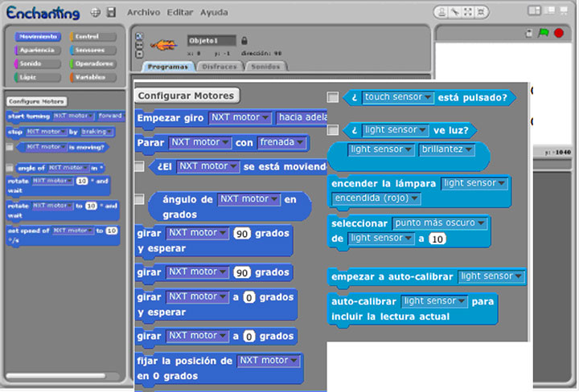Select the Sensores block category
The height and width of the screenshot is (392, 579).
pyautogui.click(x=92, y=50)
